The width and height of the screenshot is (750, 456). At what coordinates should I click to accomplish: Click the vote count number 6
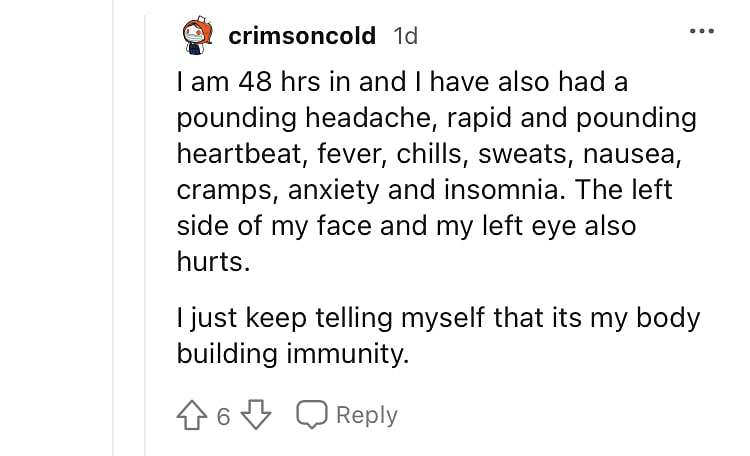tap(223, 416)
